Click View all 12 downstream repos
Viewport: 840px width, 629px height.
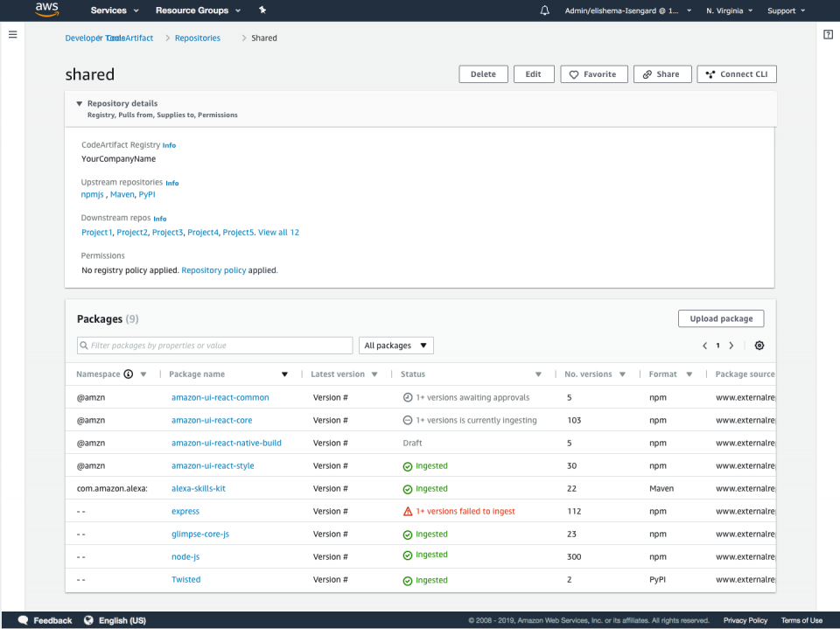pyautogui.click(x=278, y=233)
